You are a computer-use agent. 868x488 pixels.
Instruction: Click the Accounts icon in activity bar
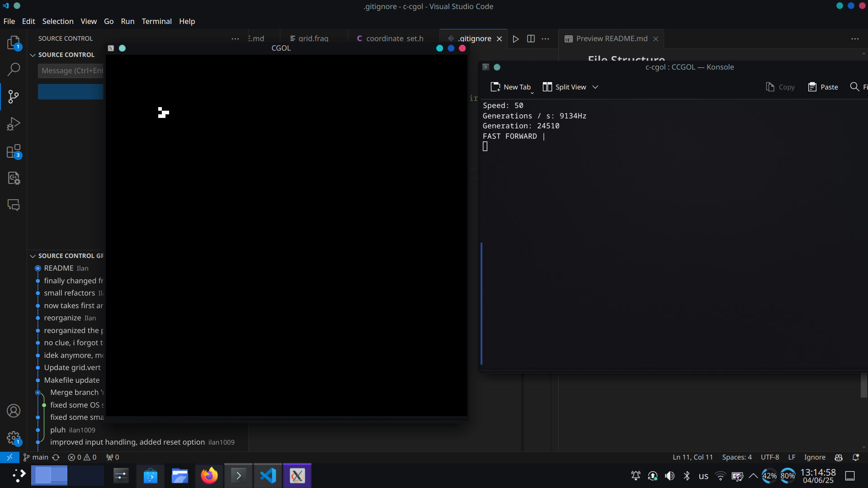(14, 411)
